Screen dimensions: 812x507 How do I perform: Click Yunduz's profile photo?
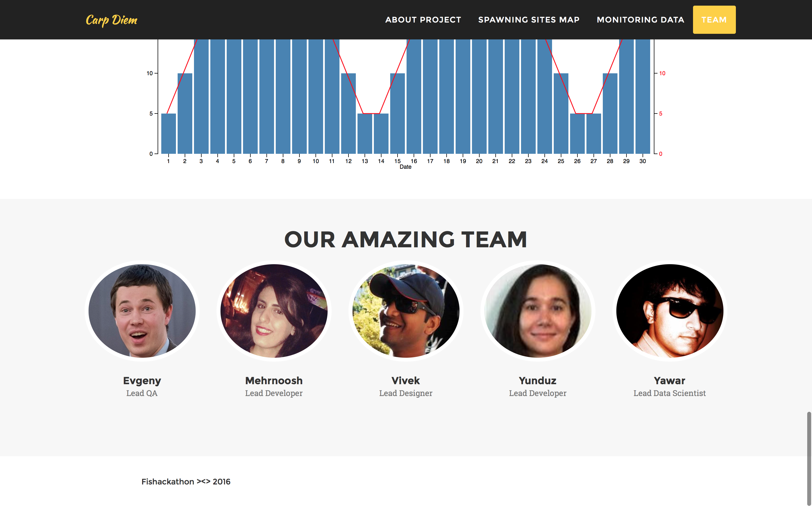(x=538, y=310)
